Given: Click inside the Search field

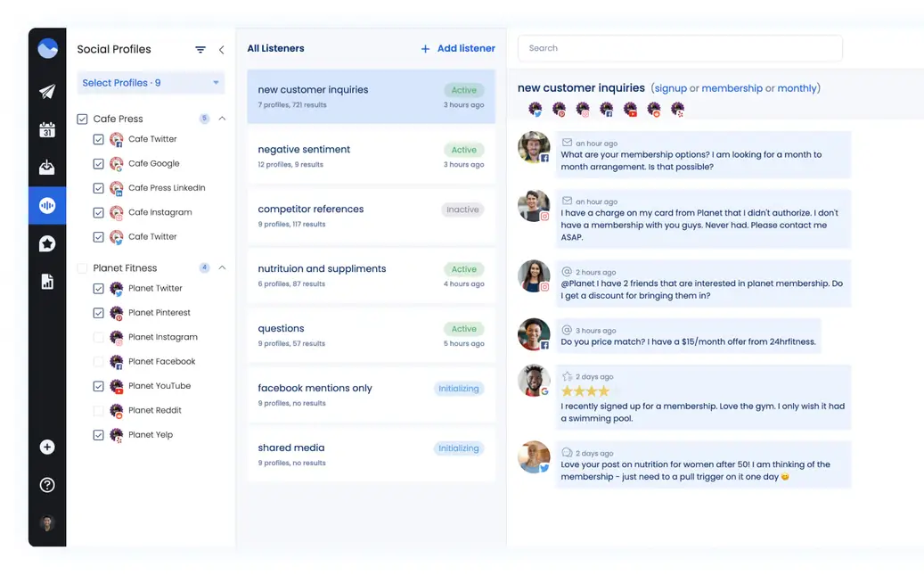Looking at the screenshot, I should [x=679, y=48].
